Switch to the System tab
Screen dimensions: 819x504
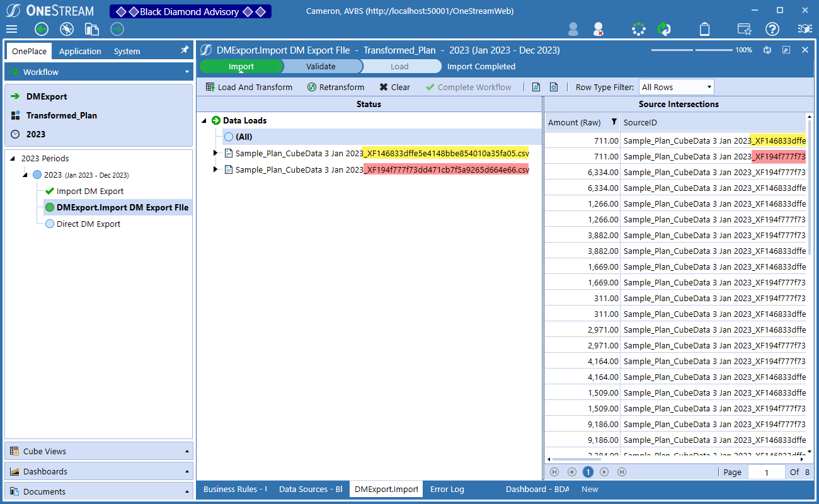(x=127, y=51)
